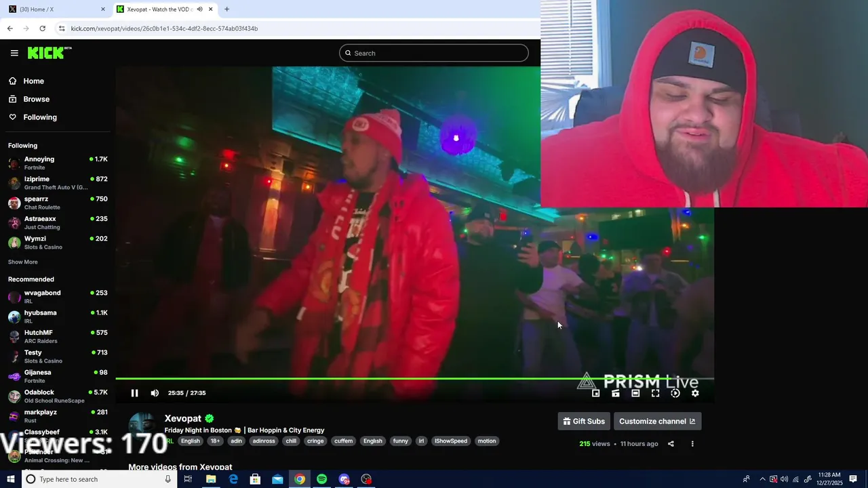Click the clip creation icon

click(616, 393)
